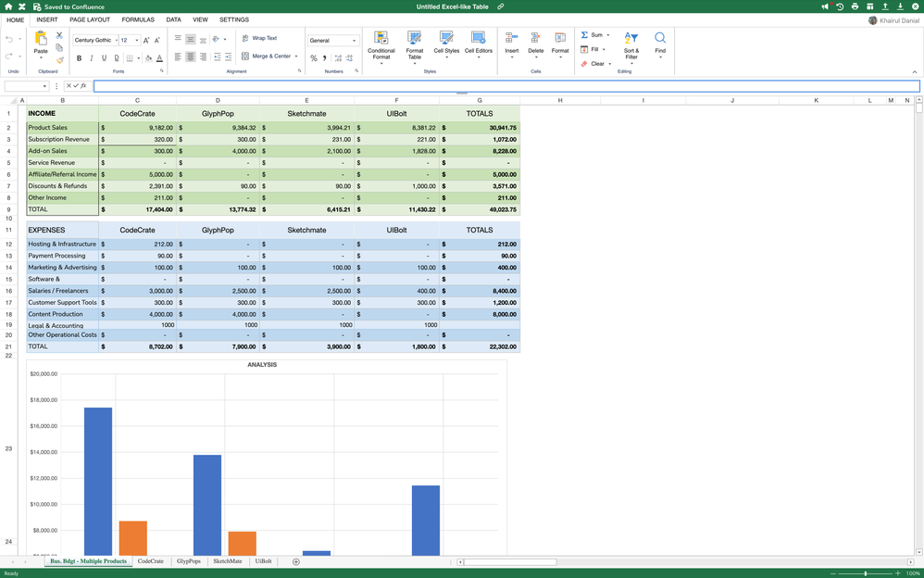Toggle align text left

tap(178, 57)
